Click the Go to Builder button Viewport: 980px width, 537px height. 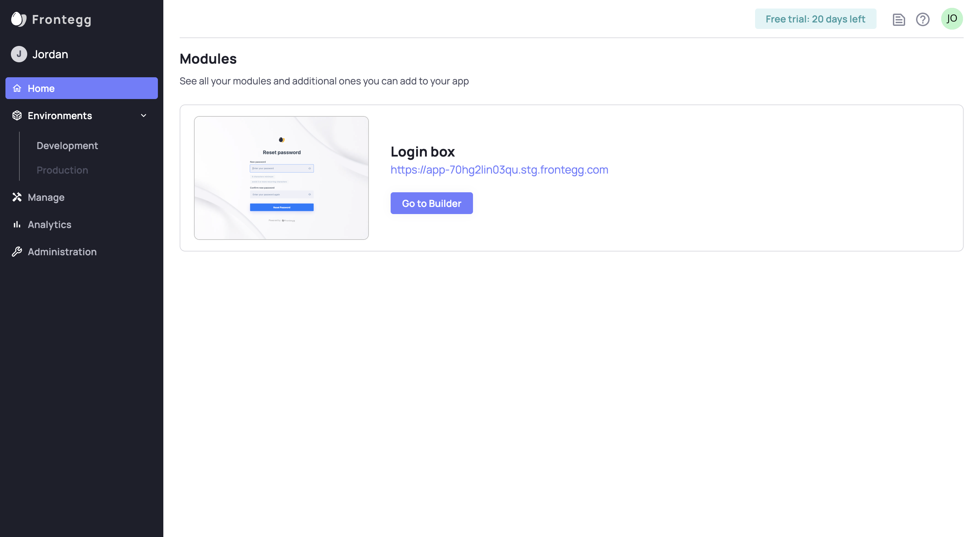point(431,203)
